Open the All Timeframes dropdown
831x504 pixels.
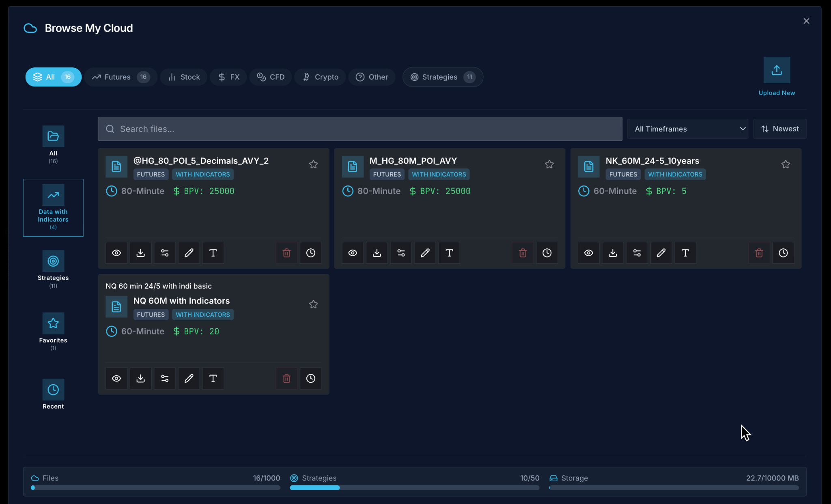(687, 129)
